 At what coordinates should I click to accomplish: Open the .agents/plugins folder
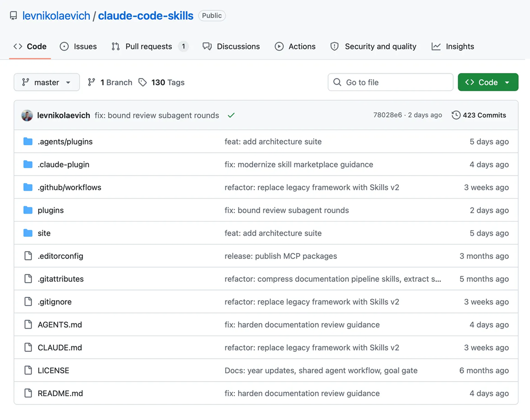click(x=65, y=142)
